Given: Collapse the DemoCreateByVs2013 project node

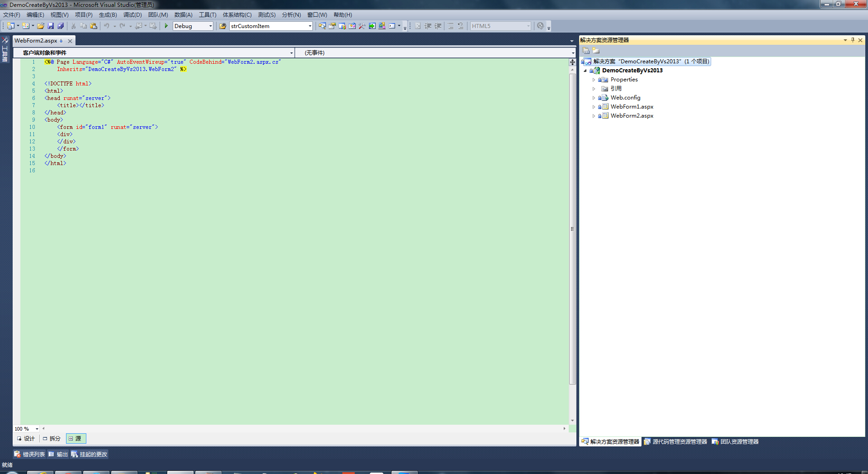Looking at the screenshot, I should point(585,71).
